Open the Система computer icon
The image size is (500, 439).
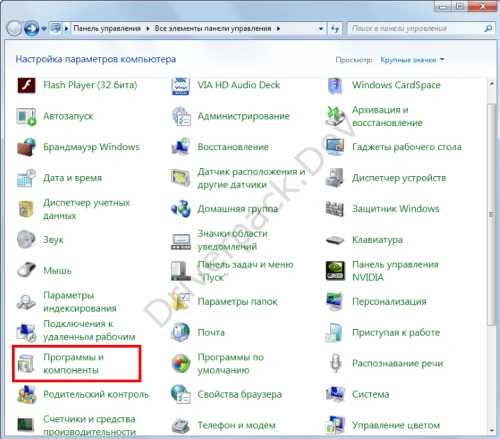[x=335, y=394]
